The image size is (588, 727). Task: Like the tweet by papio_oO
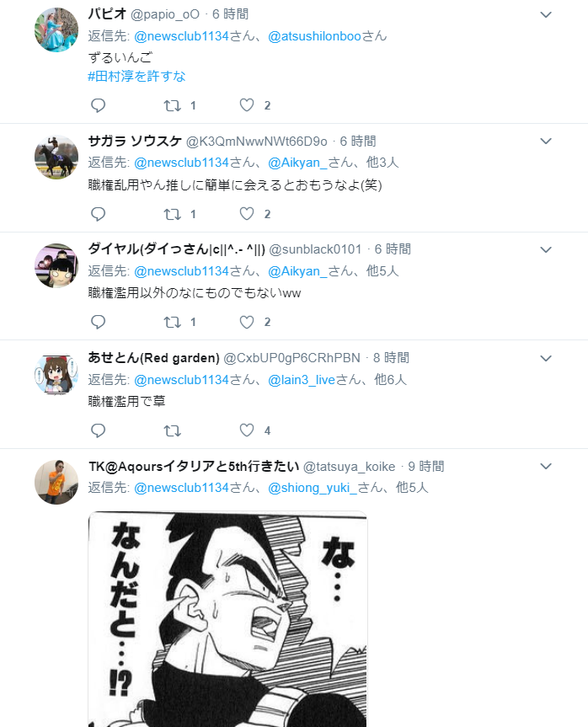[247, 105]
